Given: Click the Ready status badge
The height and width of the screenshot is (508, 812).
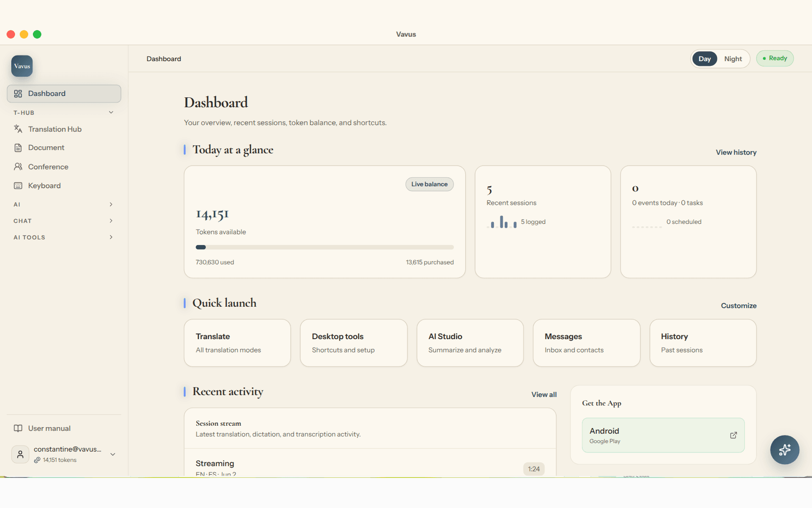Looking at the screenshot, I should (x=775, y=58).
